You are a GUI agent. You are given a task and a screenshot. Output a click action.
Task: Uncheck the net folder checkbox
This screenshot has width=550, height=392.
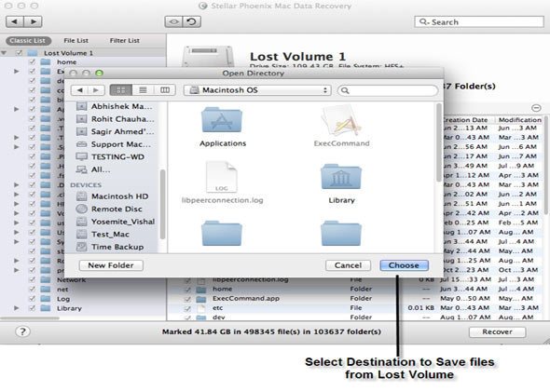[33, 289]
